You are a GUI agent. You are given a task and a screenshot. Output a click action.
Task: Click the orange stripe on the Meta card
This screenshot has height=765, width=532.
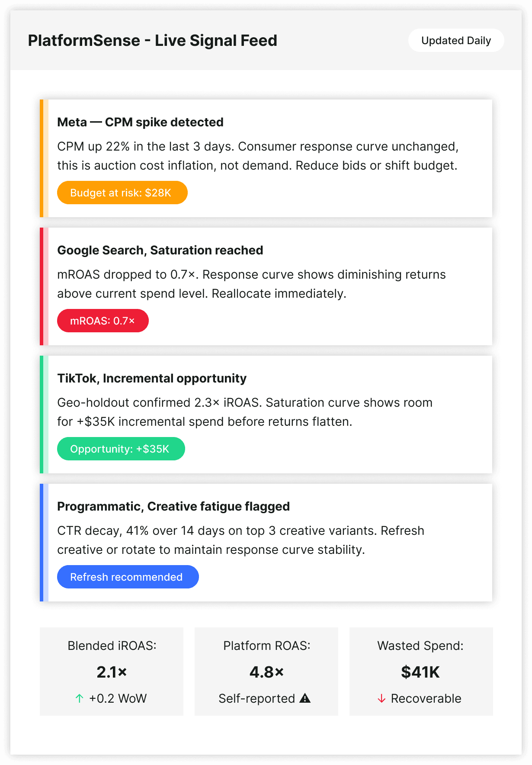42,158
